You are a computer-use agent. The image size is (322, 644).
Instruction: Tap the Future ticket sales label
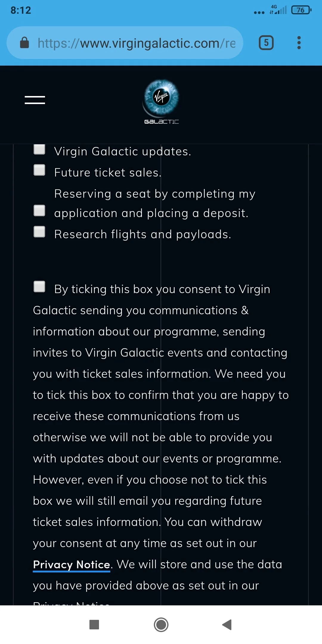point(108,173)
